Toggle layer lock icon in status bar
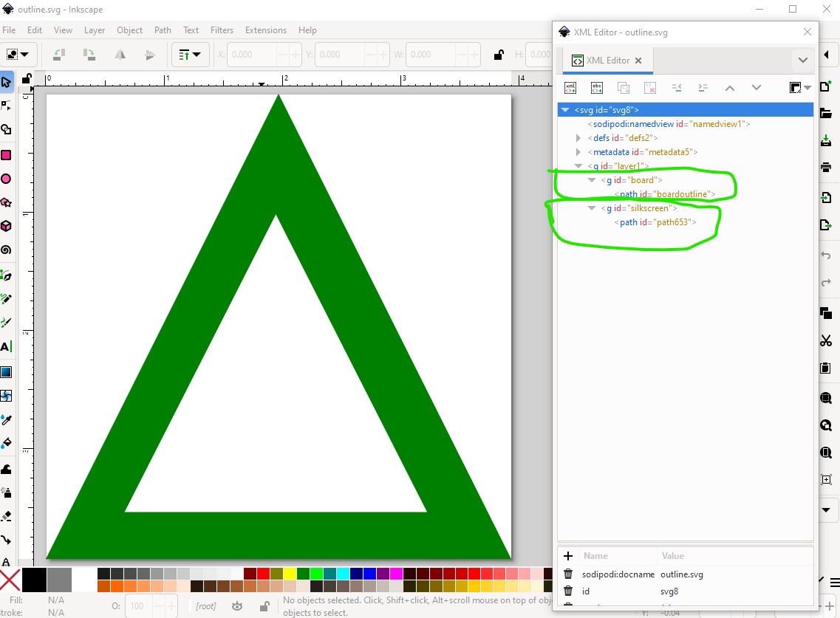 coord(264,606)
